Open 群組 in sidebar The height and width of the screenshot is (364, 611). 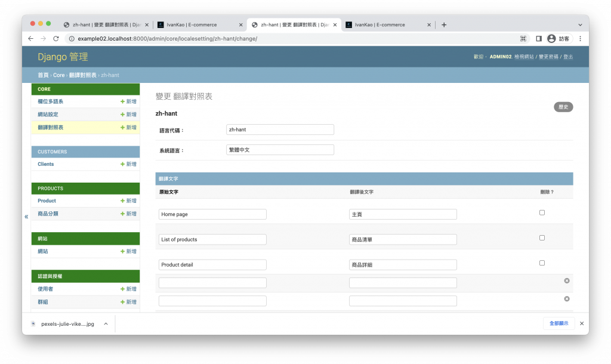pyautogui.click(x=43, y=302)
